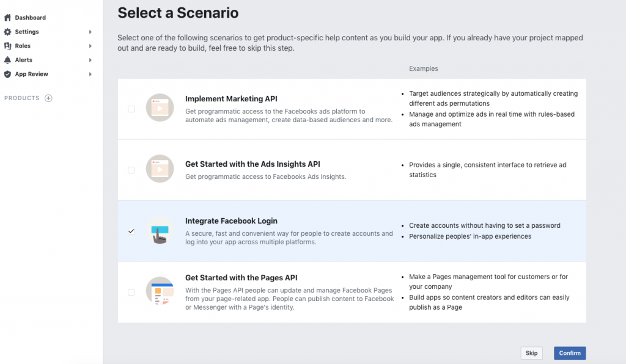Expand the Alerts submenu arrow
626x364 pixels.
[x=90, y=60]
